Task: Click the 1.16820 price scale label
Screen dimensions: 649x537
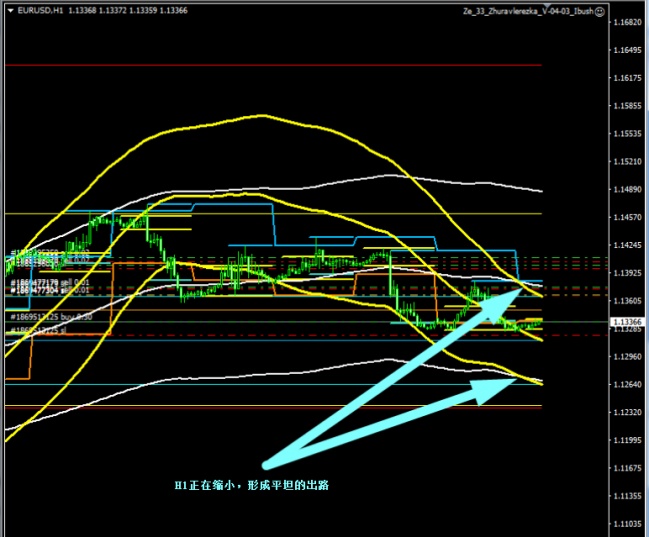Action: tap(627, 22)
